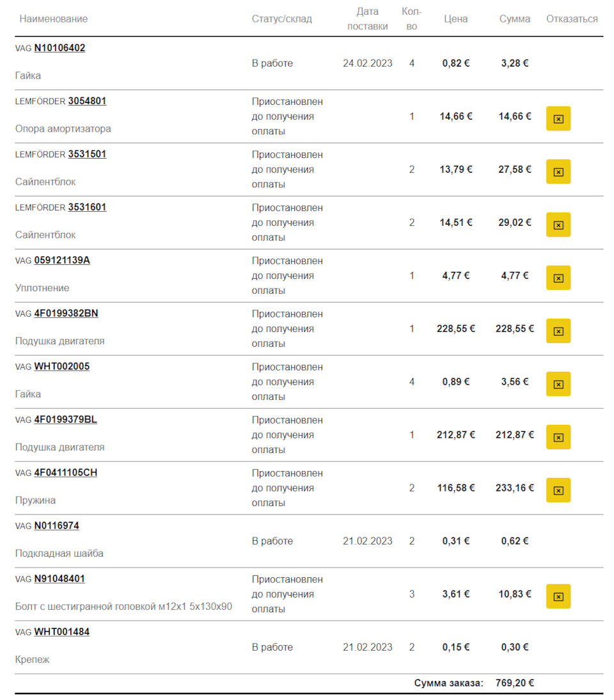The height and width of the screenshot is (700, 614).
Task: Remove the bolt N91048401 order line
Action: [x=558, y=597]
